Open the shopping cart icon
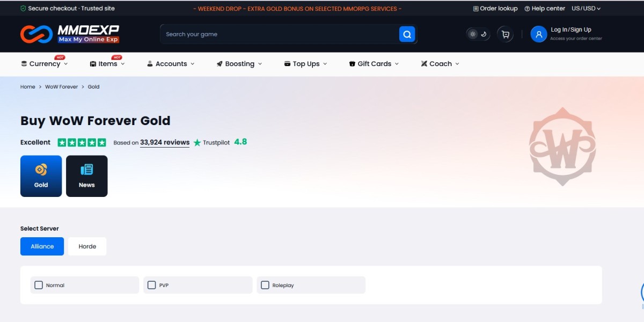Screen dimensions: 644x322 tap(505, 34)
